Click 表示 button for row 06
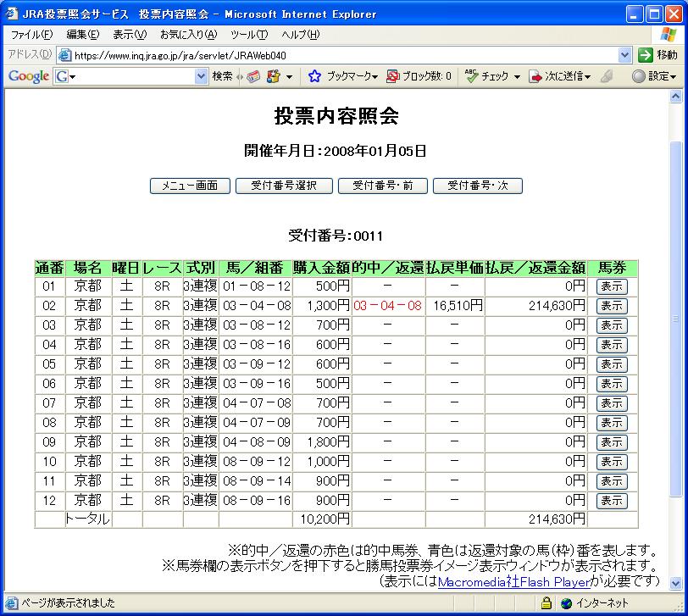Viewport: 688px width, 616px height. [x=612, y=384]
